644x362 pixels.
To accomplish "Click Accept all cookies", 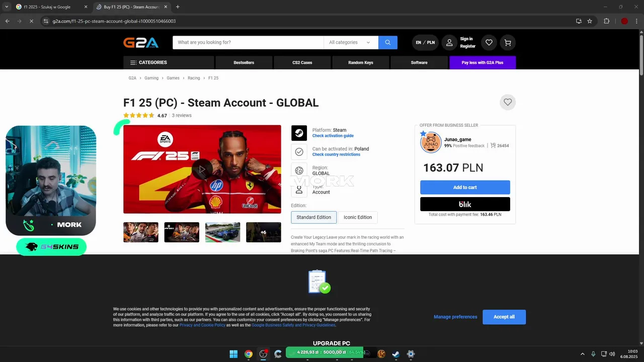I will [x=504, y=317].
